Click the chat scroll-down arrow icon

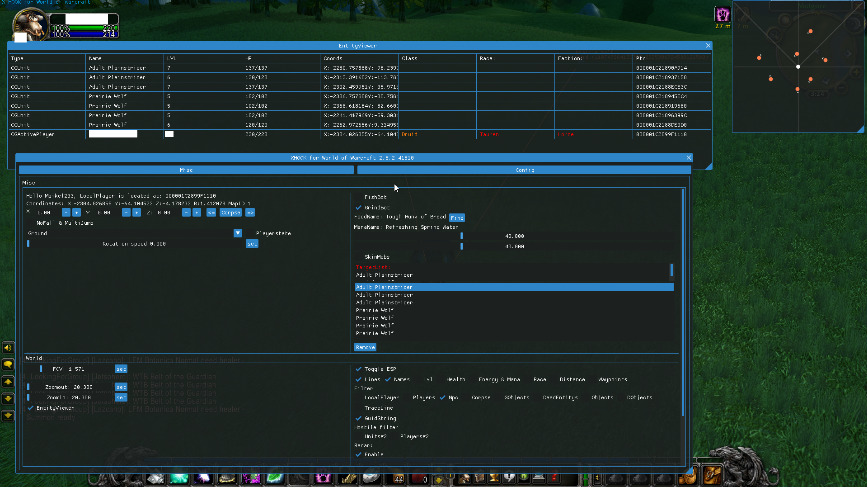pyautogui.click(x=8, y=399)
